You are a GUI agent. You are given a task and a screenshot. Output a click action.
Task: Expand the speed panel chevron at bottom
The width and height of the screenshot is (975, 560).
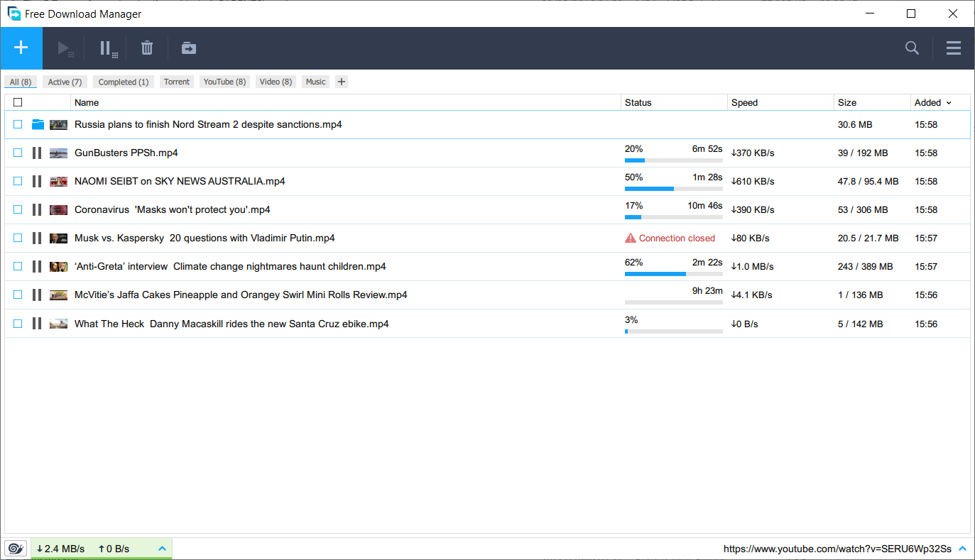162,549
